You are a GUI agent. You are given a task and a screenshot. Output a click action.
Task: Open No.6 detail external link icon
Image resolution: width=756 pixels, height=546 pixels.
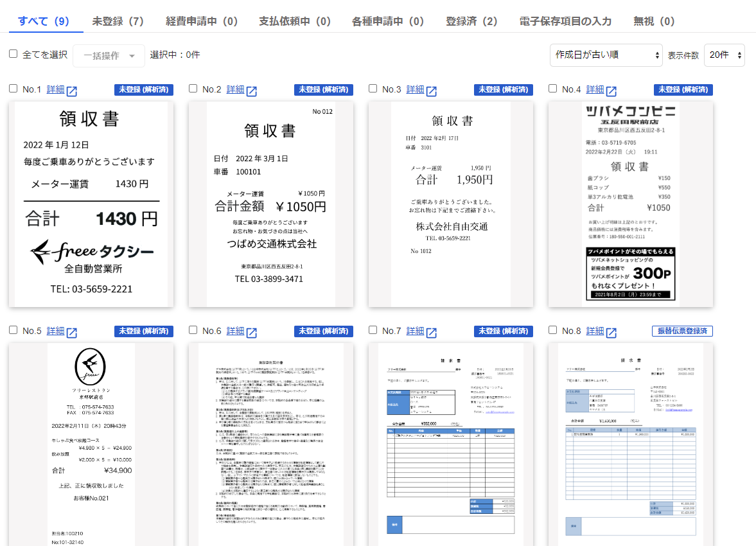[252, 332]
